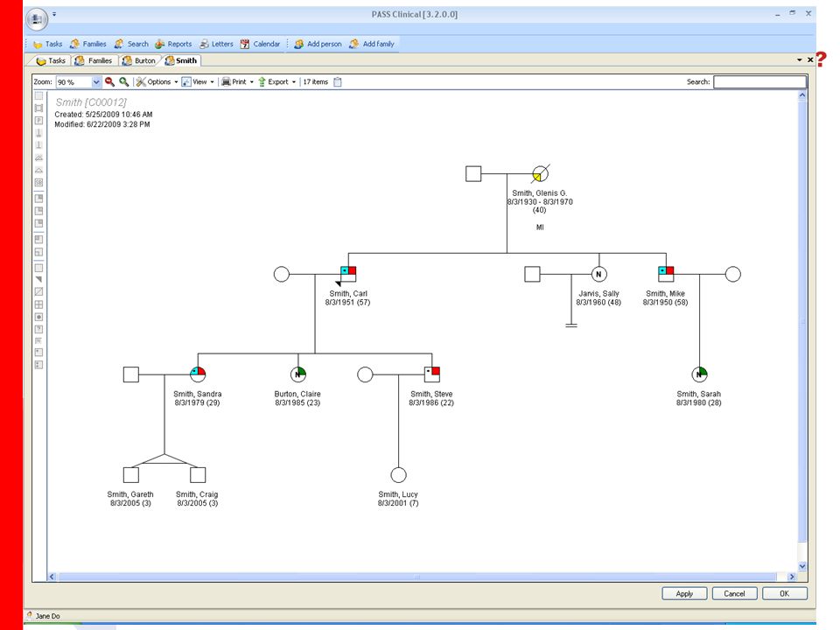Viewport: 840px width, 630px height.
Task: Click the vertical scrollbar up arrow
Action: click(x=802, y=95)
